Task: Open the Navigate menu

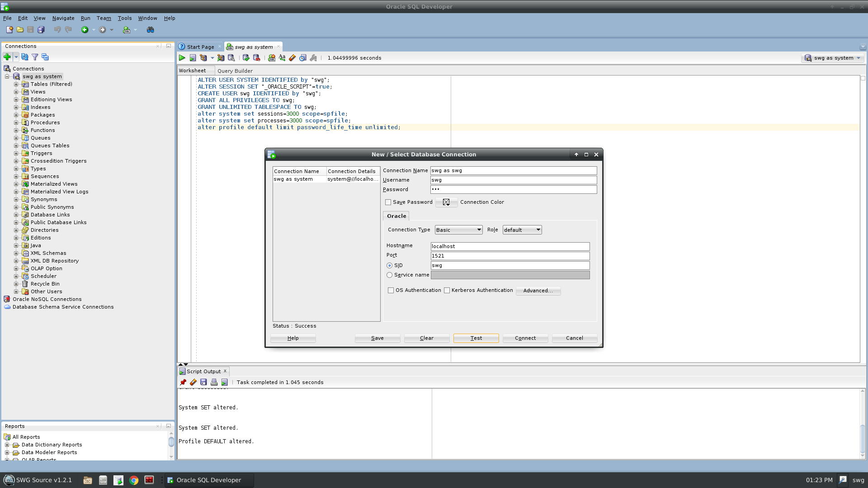Action: click(x=63, y=18)
